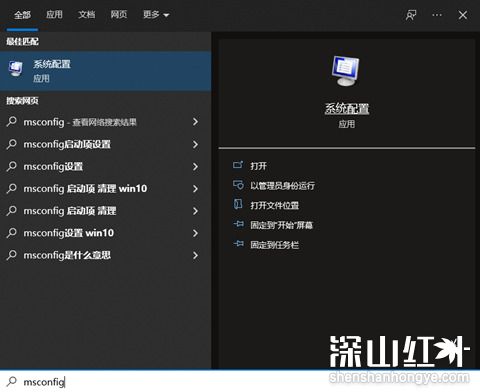Click search icon beside msconfig启动项设置
This screenshot has width=480, height=392.
point(12,144)
